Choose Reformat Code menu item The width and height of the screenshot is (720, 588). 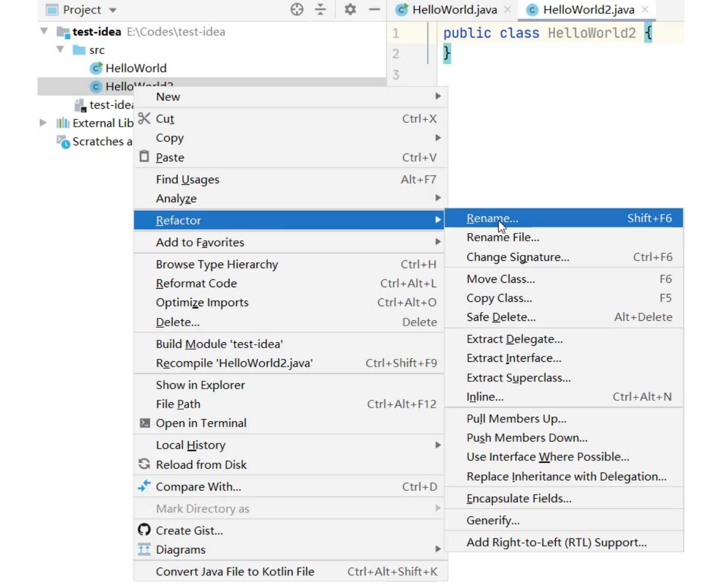pos(289,283)
